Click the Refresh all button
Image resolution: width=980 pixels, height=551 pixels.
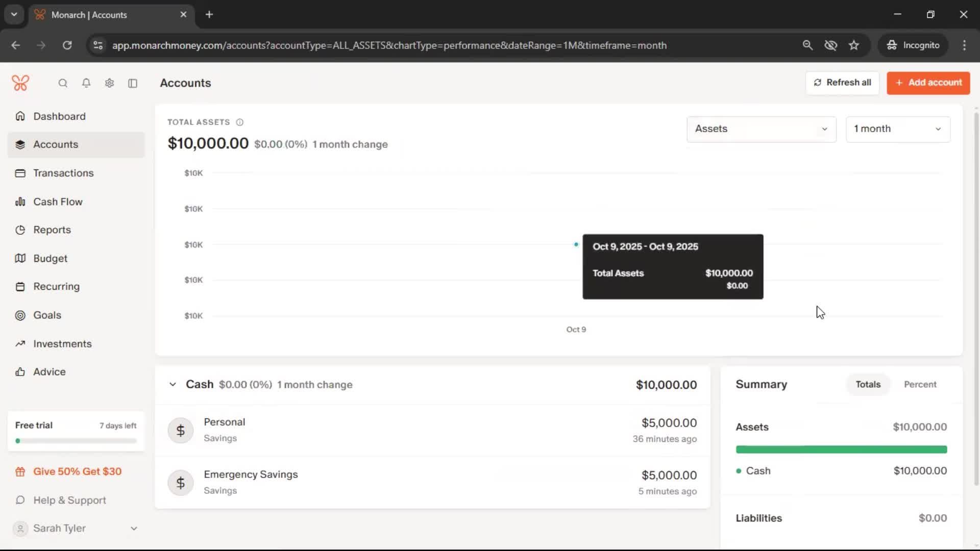click(x=842, y=83)
